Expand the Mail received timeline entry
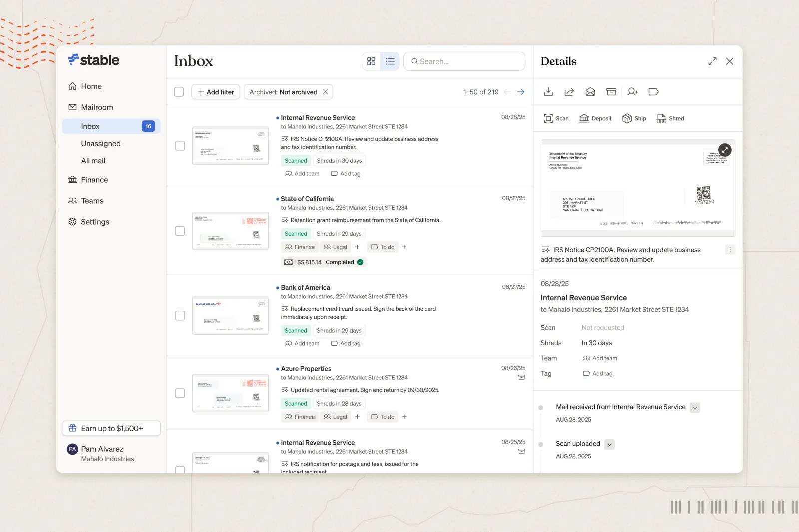The image size is (799, 532). point(694,407)
